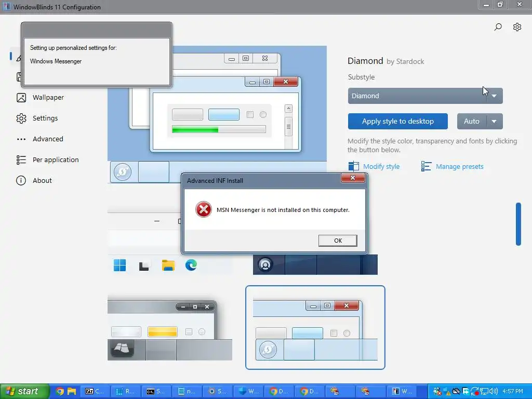The width and height of the screenshot is (532, 399).
Task: Click the WindowBlinds app icon in the title bar
Action: [6, 7]
